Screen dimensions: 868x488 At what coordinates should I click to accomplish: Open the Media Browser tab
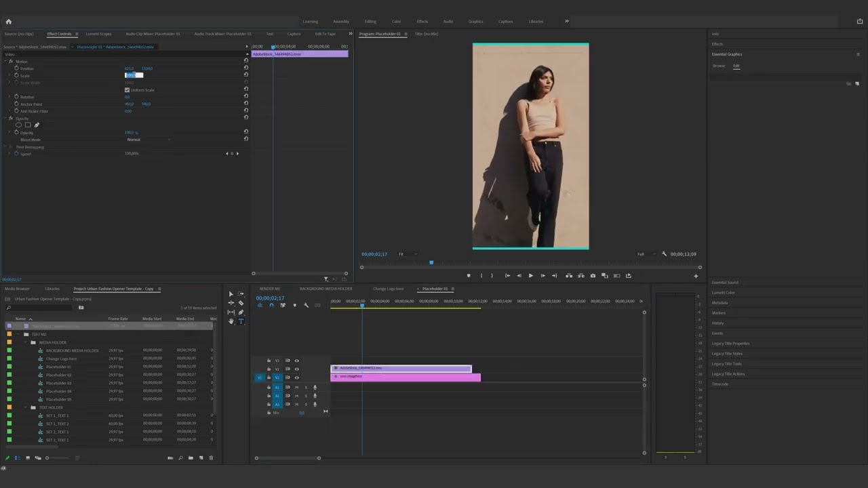[17, 289]
